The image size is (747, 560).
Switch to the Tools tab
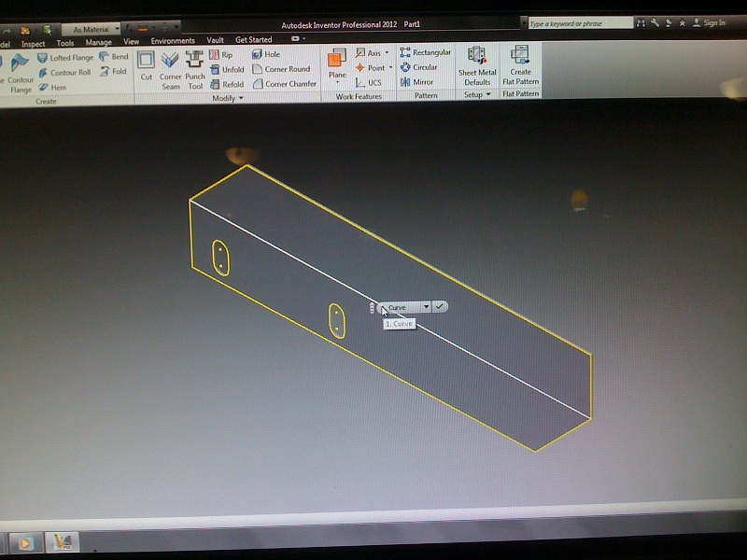point(64,43)
